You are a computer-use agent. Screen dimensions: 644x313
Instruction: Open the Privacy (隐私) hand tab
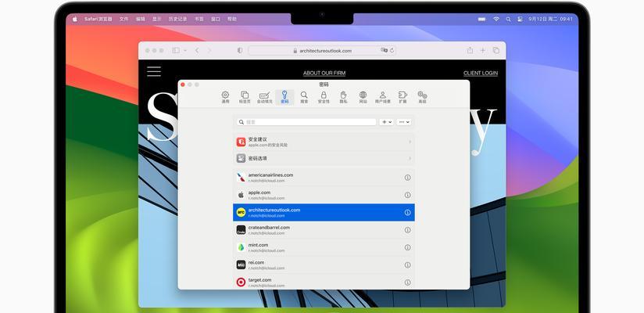[x=343, y=97]
